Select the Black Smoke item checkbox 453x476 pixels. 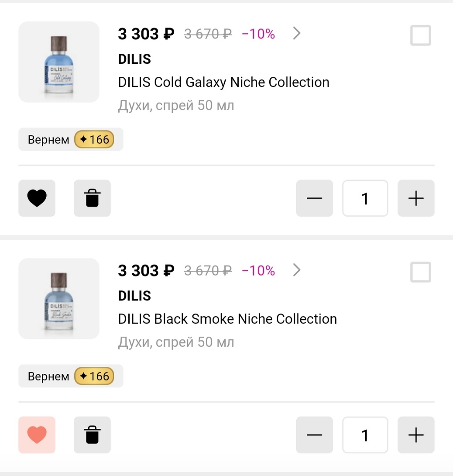tap(420, 272)
